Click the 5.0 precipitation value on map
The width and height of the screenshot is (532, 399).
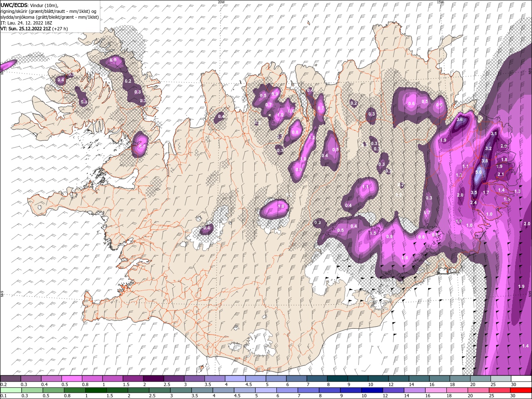(478, 172)
